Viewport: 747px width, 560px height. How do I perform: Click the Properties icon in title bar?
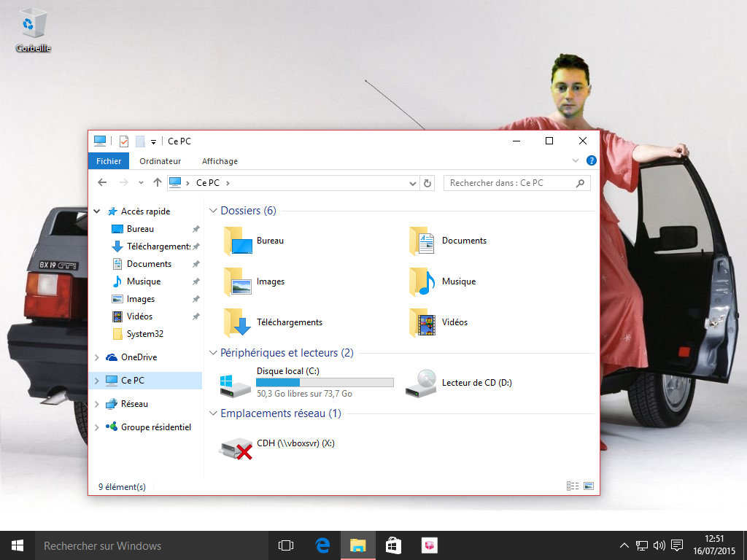pos(124,141)
